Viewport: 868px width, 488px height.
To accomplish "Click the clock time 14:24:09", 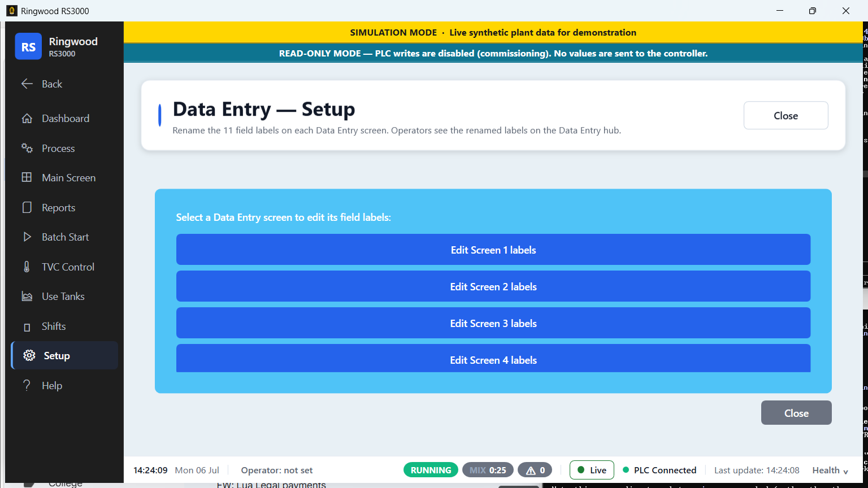I will coord(150,470).
